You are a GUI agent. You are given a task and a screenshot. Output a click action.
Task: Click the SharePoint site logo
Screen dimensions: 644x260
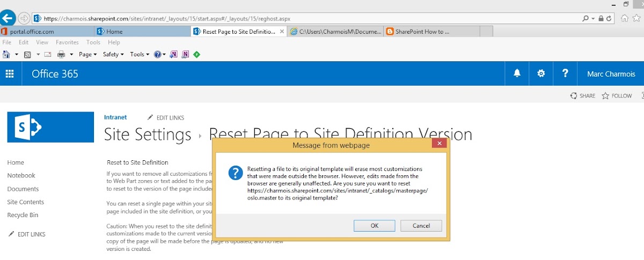click(50, 127)
